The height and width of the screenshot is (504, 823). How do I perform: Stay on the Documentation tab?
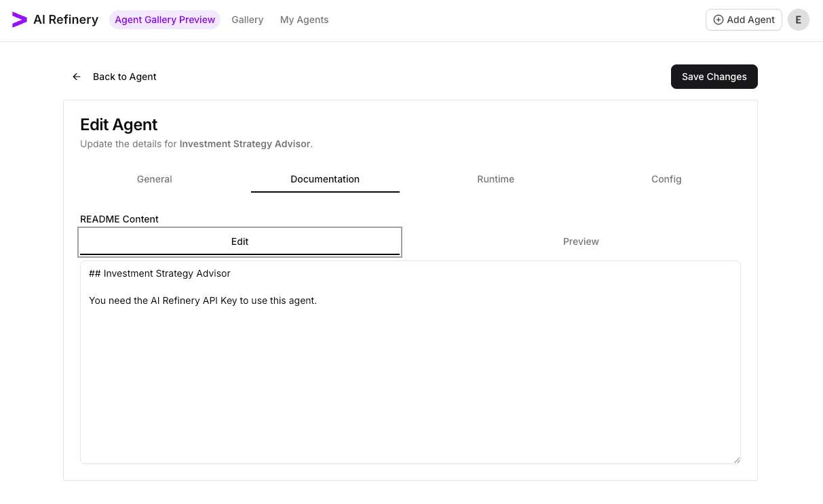(325, 179)
